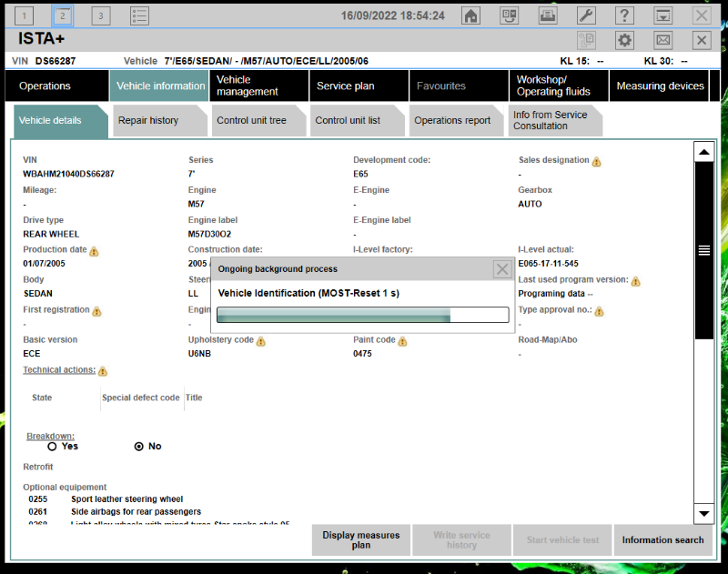Click the Technical actions link
The image size is (728, 574).
tap(59, 370)
